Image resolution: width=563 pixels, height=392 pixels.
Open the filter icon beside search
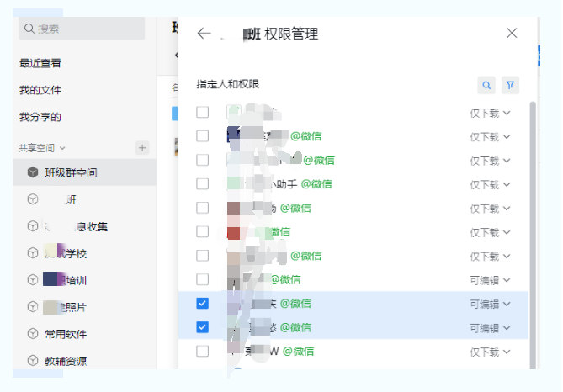[x=510, y=85]
